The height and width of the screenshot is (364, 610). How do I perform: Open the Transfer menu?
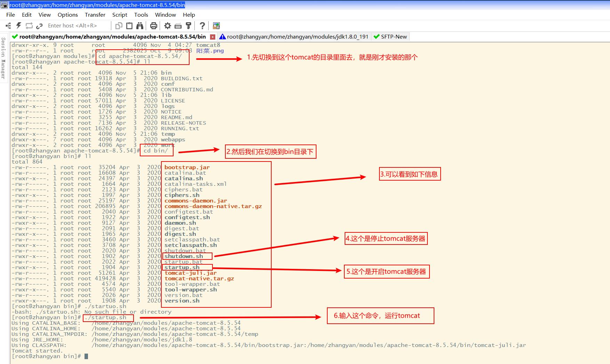95,15
